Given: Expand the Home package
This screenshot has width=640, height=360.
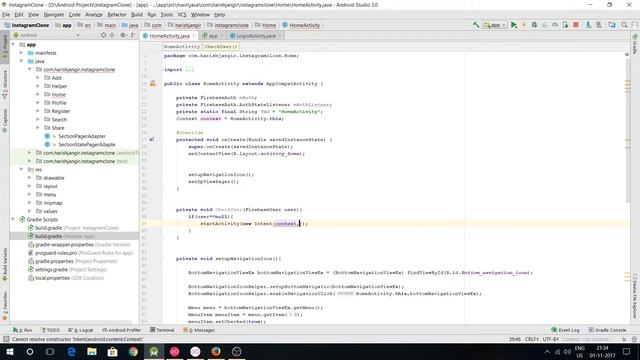Looking at the screenshot, I should click(x=38, y=94).
